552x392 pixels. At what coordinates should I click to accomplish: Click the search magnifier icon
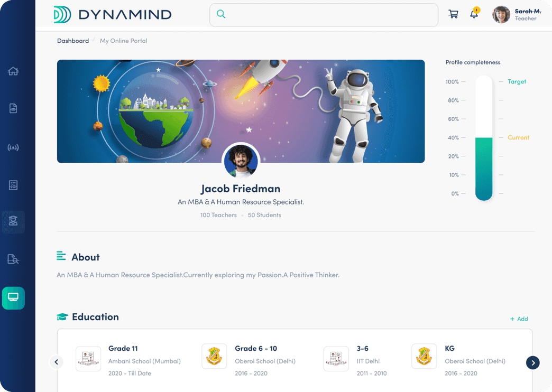coord(220,14)
